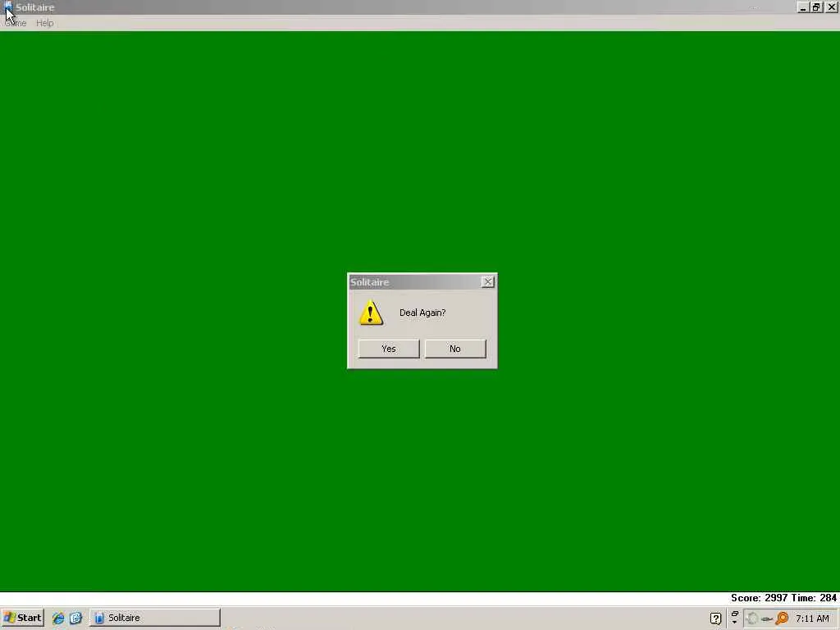
Task: Click the 7:11 AM clock
Action: 812,619
